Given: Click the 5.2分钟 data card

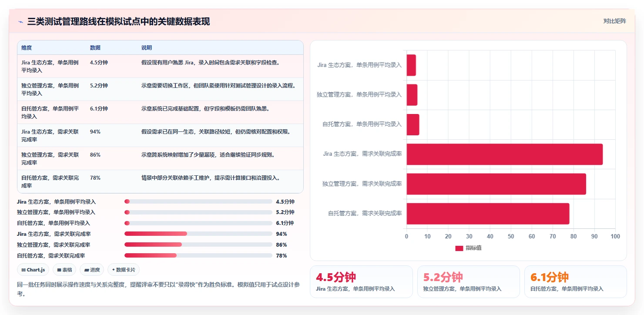Looking at the screenshot, I should (x=469, y=281).
